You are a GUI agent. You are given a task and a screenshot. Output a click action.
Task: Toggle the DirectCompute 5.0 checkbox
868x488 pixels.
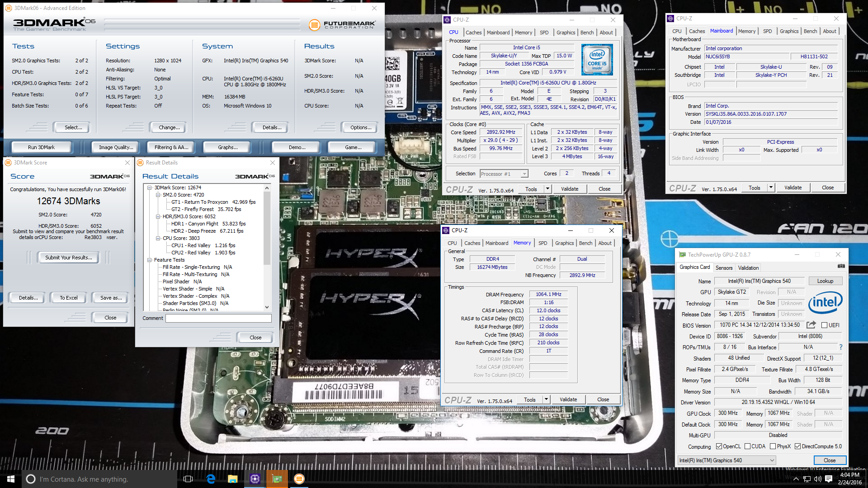click(x=797, y=446)
